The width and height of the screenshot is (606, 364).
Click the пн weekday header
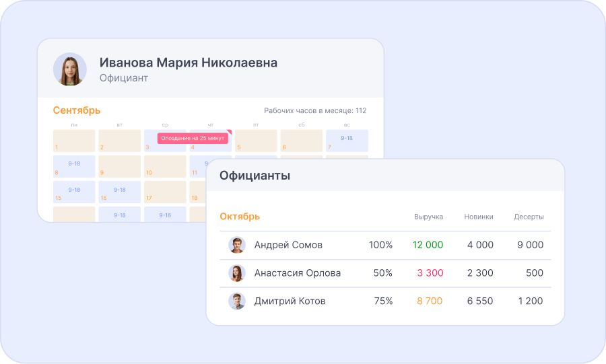click(74, 124)
